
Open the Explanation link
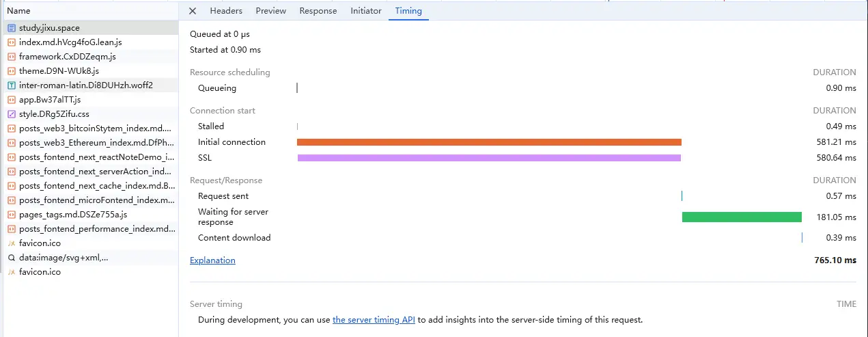point(212,260)
